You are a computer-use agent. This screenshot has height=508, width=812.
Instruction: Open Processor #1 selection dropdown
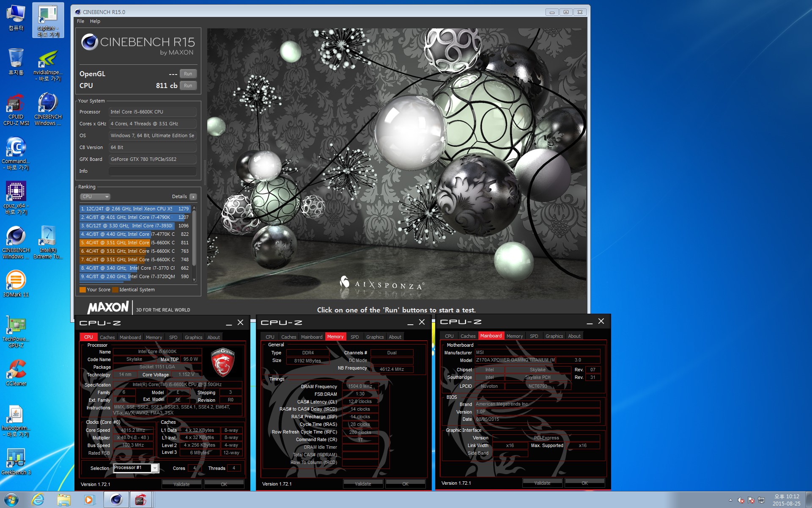(136, 468)
